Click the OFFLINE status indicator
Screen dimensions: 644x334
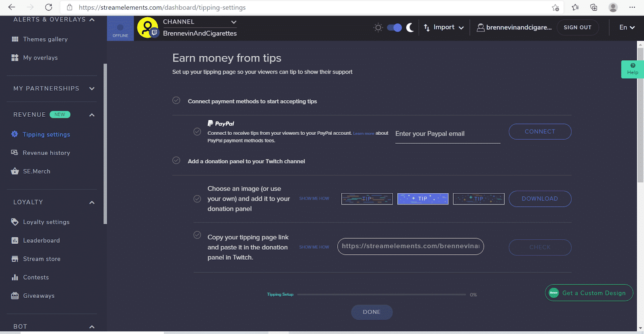(x=120, y=29)
